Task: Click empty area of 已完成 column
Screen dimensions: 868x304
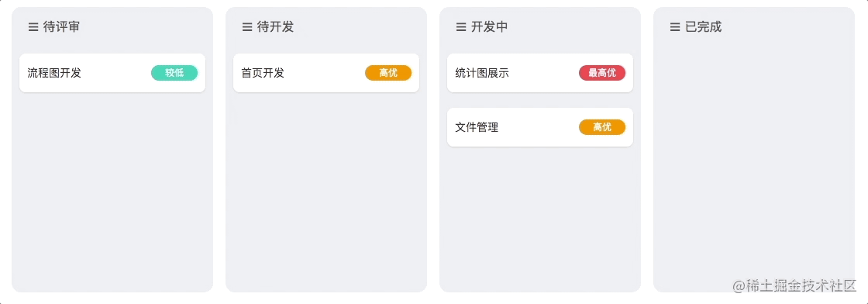Action: pyautogui.click(x=754, y=166)
